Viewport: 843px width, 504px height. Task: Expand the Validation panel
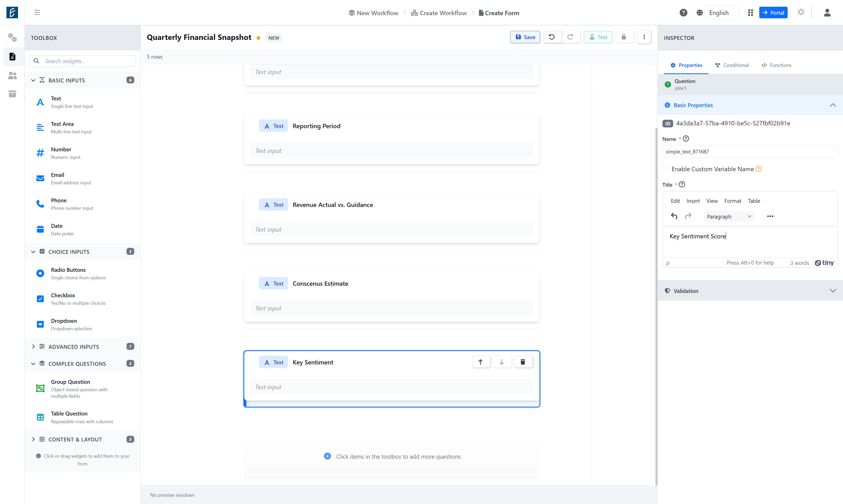(x=750, y=291)
